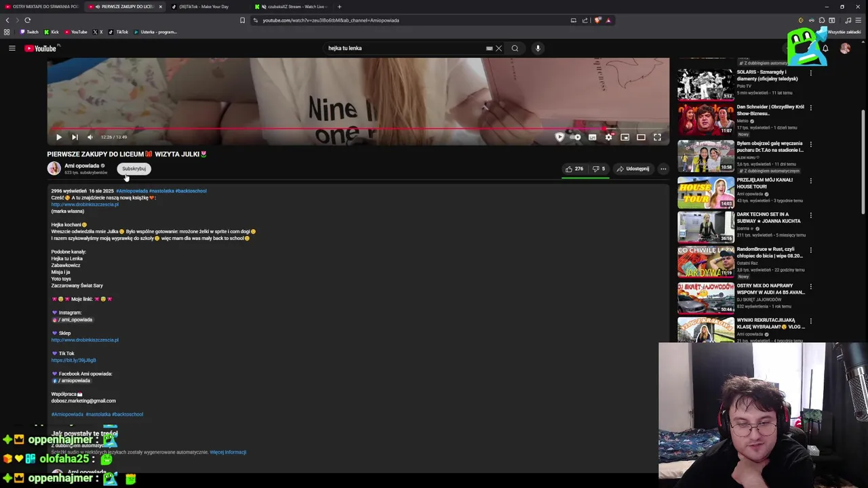Like the video with the thumbs-up (276)
868x488 pixels.
[574, 169]
